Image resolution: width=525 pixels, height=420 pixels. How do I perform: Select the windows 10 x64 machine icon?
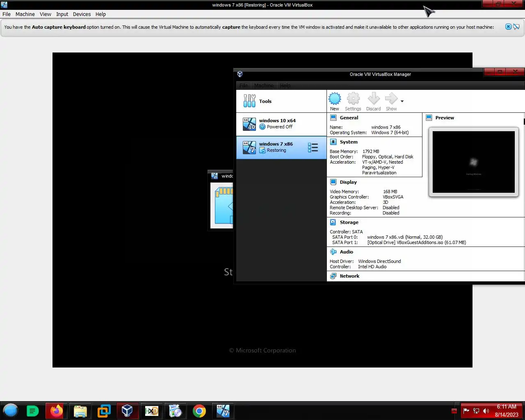pos(249,124)
